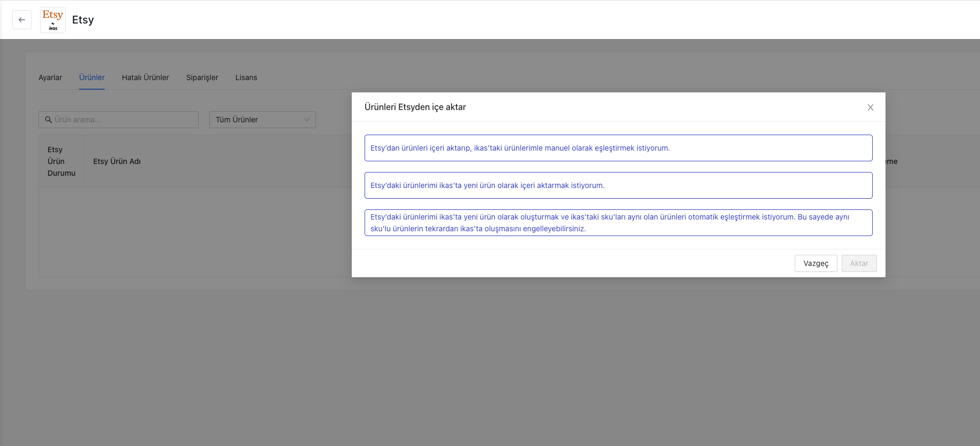
Task: Click the Vazgeç button
Action: (x=816, y=263)
